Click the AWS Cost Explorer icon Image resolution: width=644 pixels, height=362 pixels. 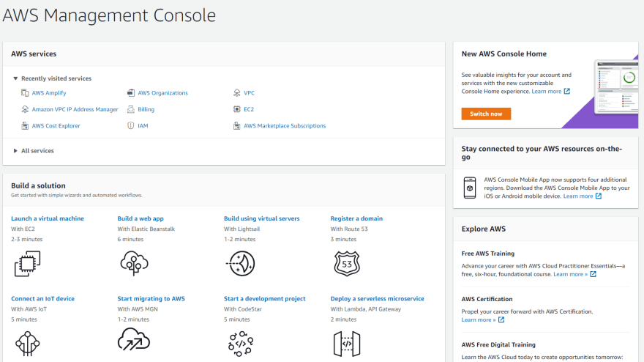[25, 126]
